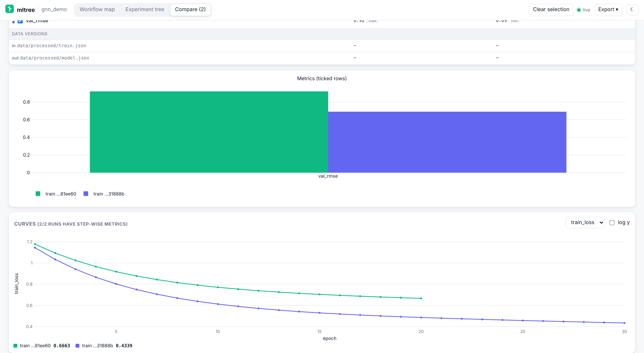Click green curve legend marker for 81ee60
The width and height of the screenshot is (644, 353).
15,346
